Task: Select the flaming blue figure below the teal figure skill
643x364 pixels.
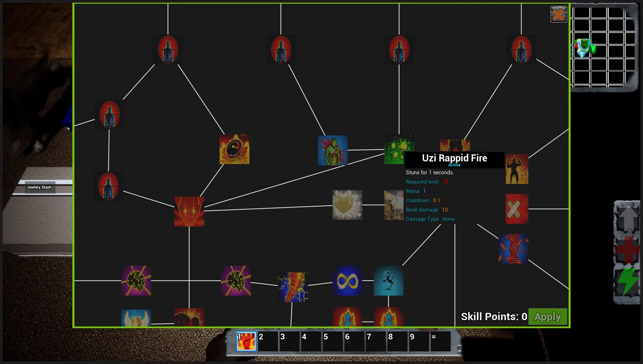Action: click(x=388, y=317)
